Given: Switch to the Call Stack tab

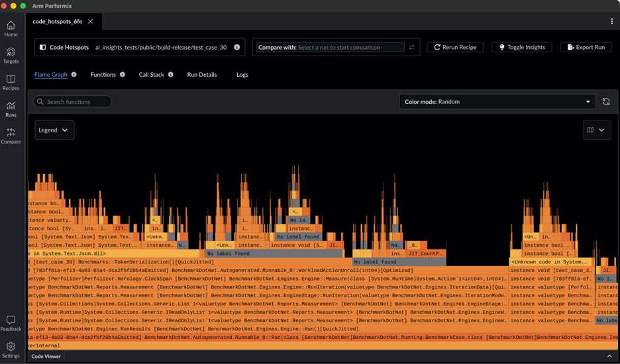Looking at the screenshot, I should [x=151, y=74].
